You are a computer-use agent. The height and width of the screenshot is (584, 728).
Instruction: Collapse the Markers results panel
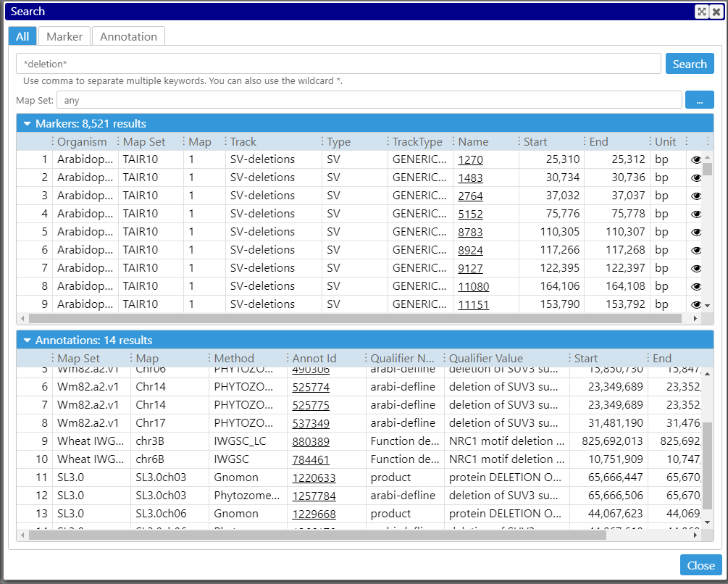pyautogui.click(x=27, y=124)
